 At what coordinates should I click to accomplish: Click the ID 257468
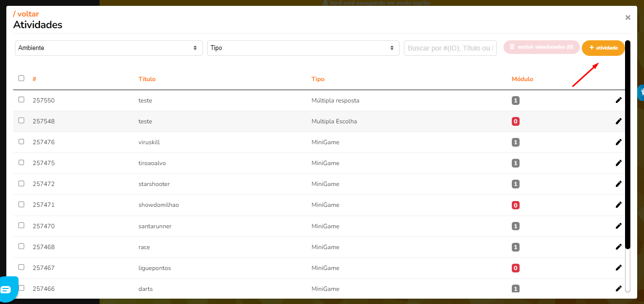44,247
